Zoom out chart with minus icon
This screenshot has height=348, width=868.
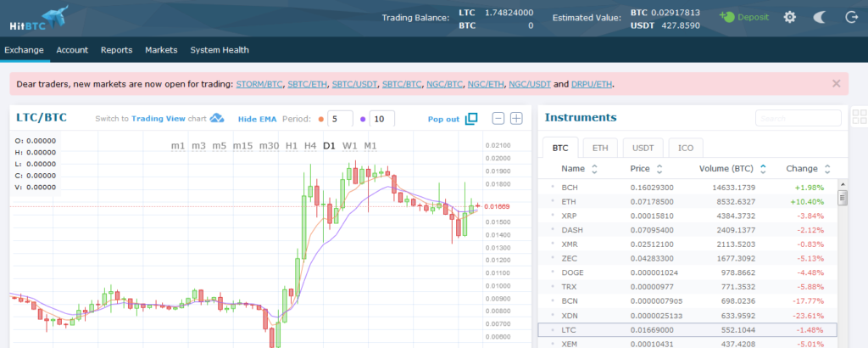click(x=498, y=119)
